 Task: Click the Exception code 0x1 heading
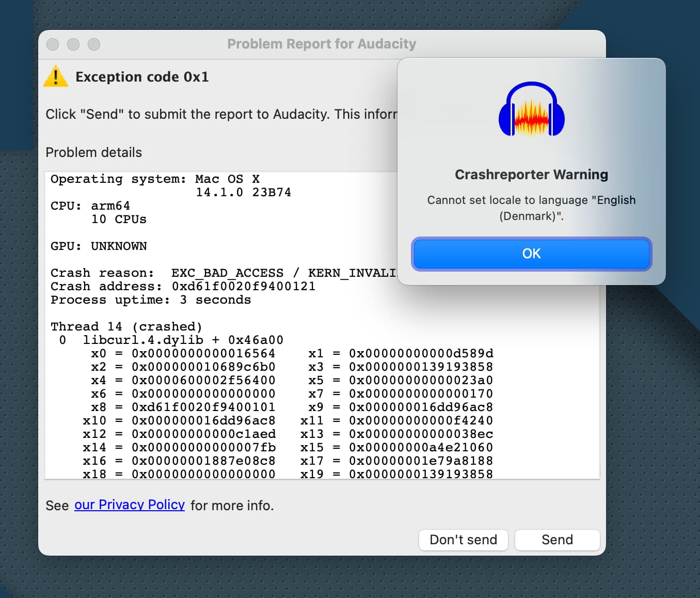coord(142,76)
